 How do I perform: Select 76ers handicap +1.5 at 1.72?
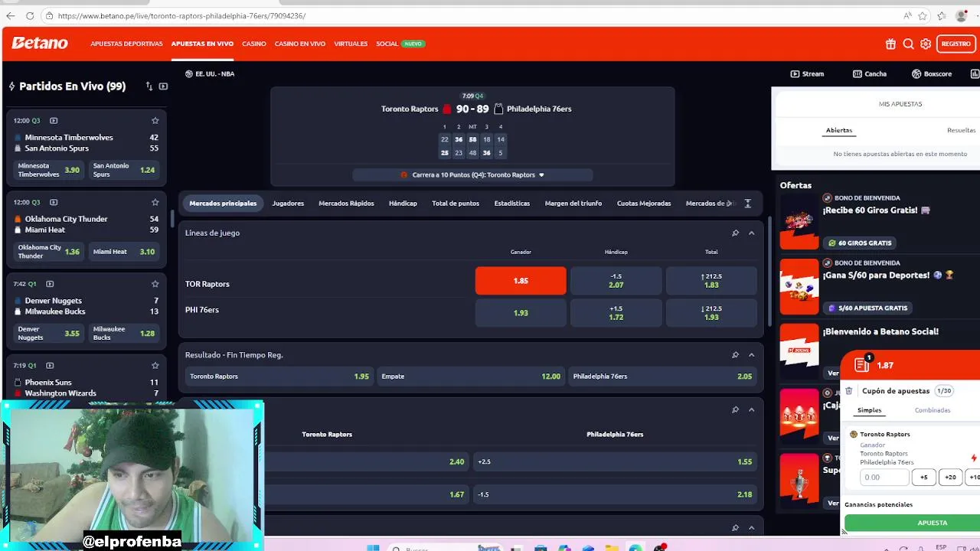pyautogui.click(x=616, y=313)
